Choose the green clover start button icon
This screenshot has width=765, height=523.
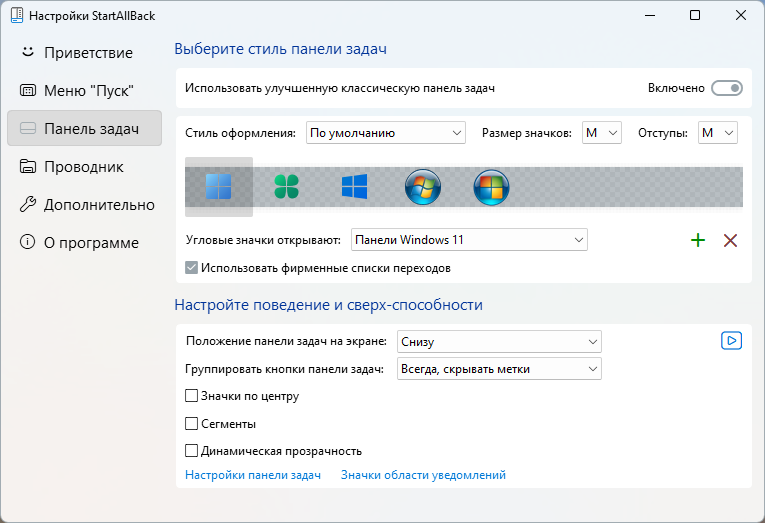coord(286,187)
